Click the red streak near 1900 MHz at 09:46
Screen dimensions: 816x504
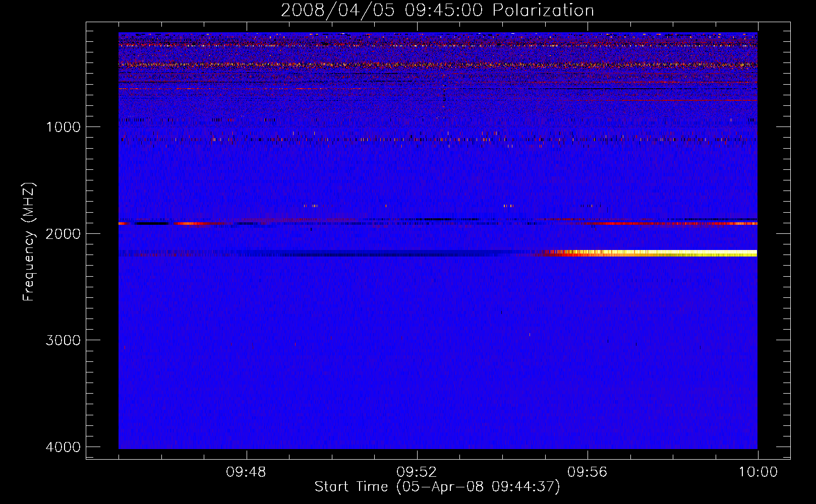tap(192, 223)
